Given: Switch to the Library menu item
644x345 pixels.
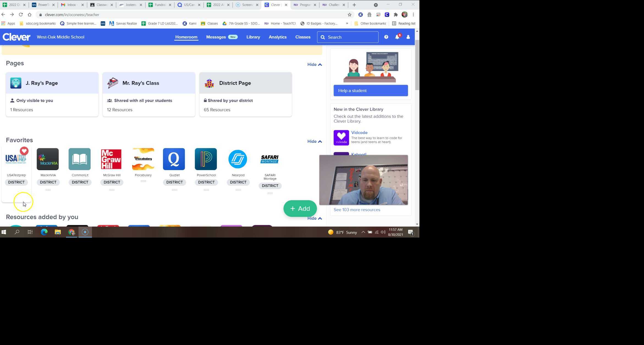Looking at the screenshot, I should click(253, 37).
